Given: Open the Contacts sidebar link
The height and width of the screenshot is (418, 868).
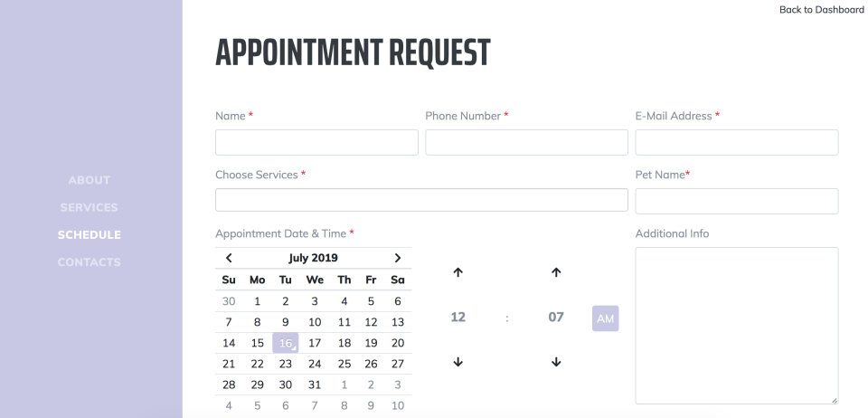Looking at the screenshot, I should (x=89, y=262).
